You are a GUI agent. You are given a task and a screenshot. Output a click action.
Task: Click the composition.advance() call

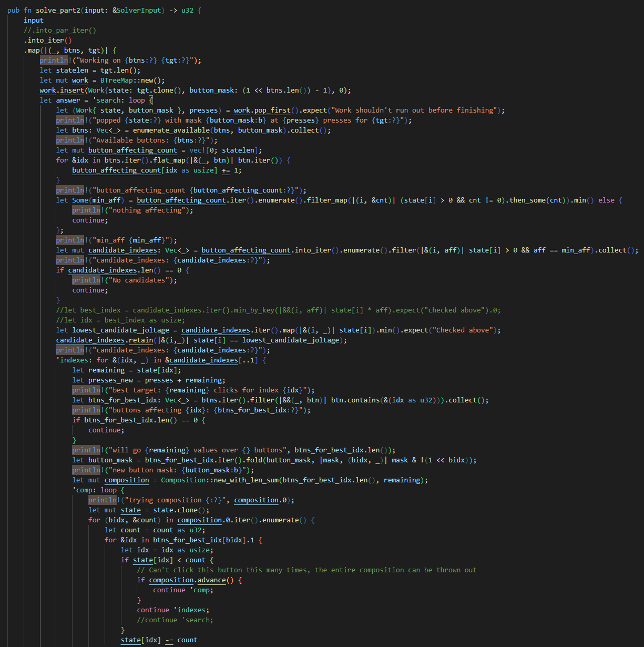pyautogui.click(x=191, y=580)
